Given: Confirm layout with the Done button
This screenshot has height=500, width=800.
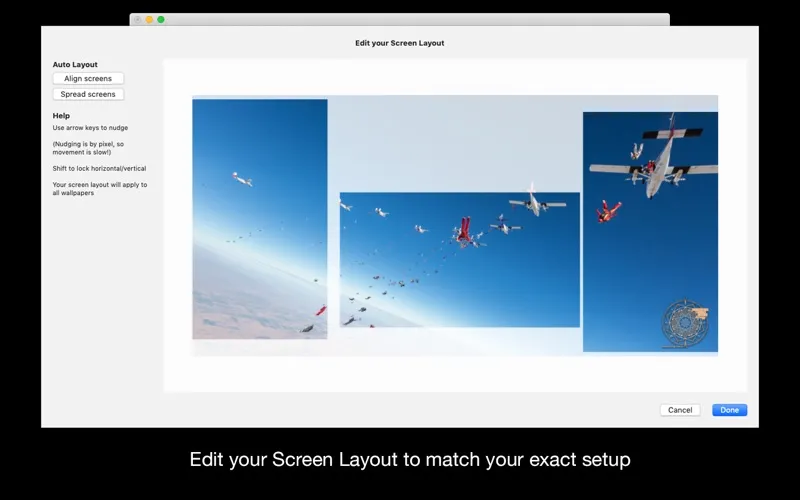Looking at the screenshot, I should click(x=729, y=410).
